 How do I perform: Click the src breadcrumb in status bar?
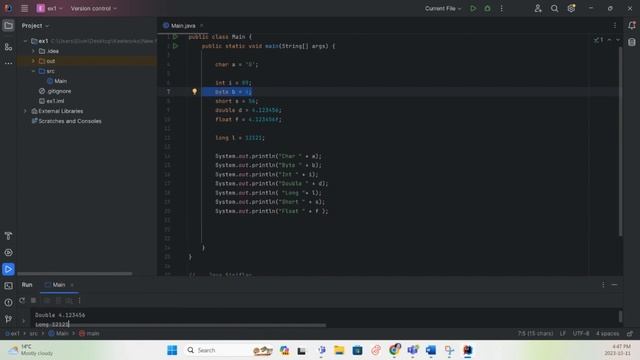33,333
